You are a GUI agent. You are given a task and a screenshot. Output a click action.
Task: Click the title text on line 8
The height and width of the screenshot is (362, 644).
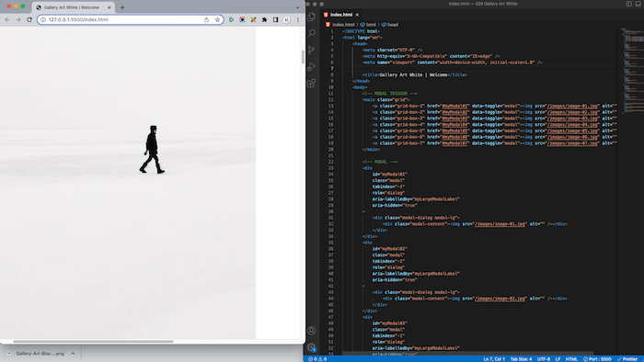pos(413,75)
